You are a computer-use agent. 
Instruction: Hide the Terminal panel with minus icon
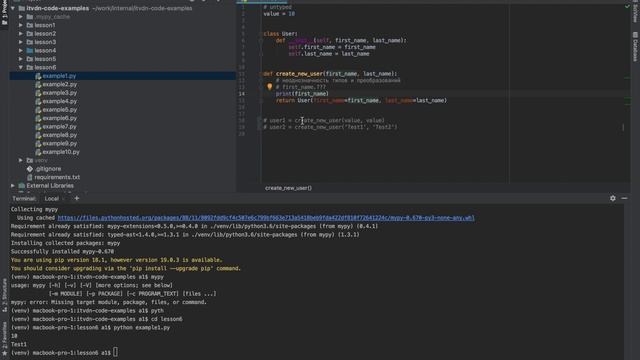point(624,198)
